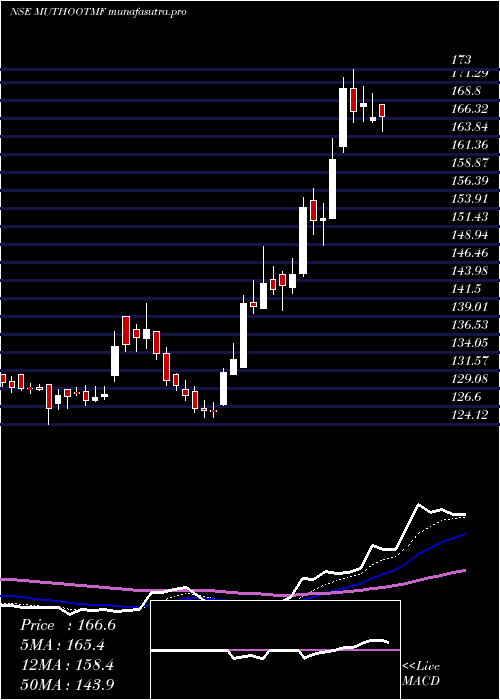The height and width of the screenshot is (700, 500).
Task: Select the 136.53 price level label
Action: [x=469, y=325]
